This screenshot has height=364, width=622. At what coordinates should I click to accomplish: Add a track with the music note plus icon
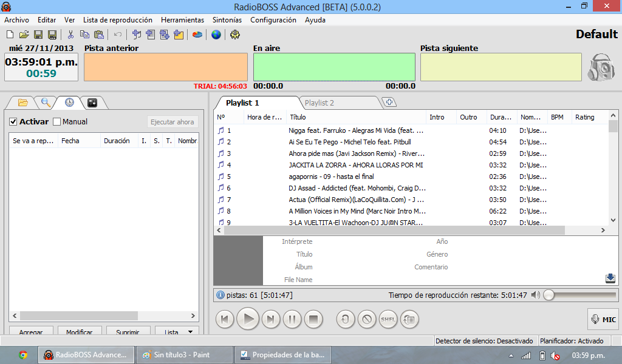tap(137, 35)
